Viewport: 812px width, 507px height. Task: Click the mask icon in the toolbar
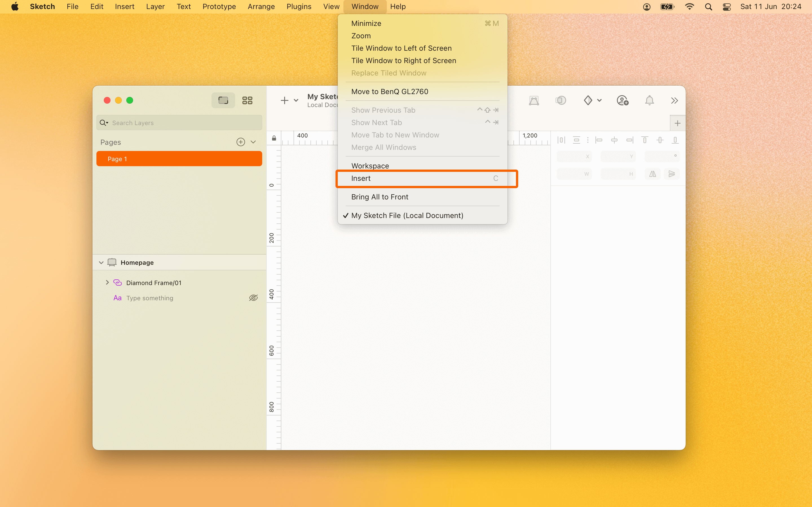(561, 100)
